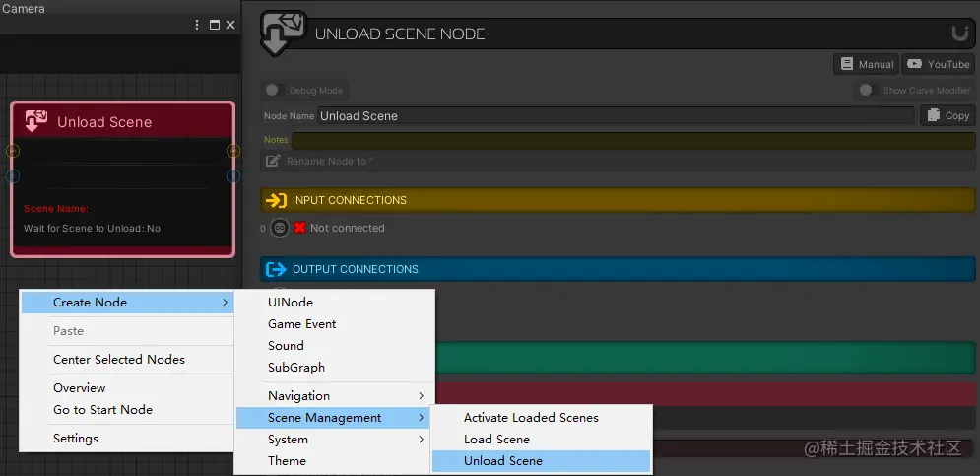Click the yellow input socket on node
Image resolution: width=980 pixels, height=476 pixels.
[x=13, y=151]
